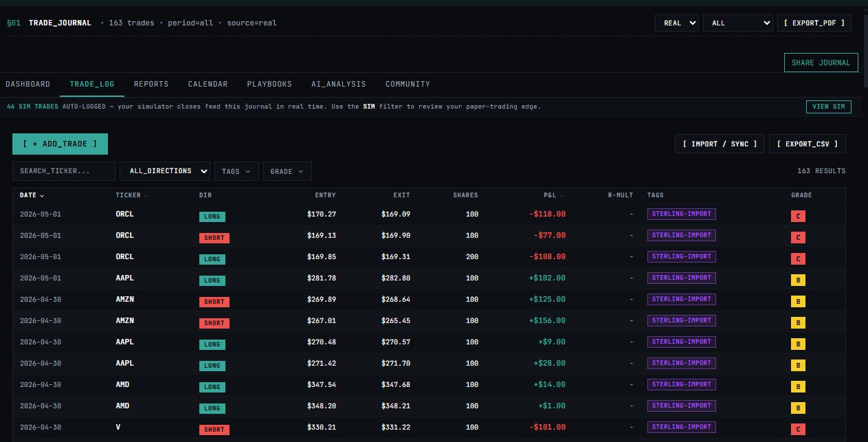Click grade C badge on ORCL -$118.00 row
The height and width of the screenshot is (442, 868).
coord(798,217)
